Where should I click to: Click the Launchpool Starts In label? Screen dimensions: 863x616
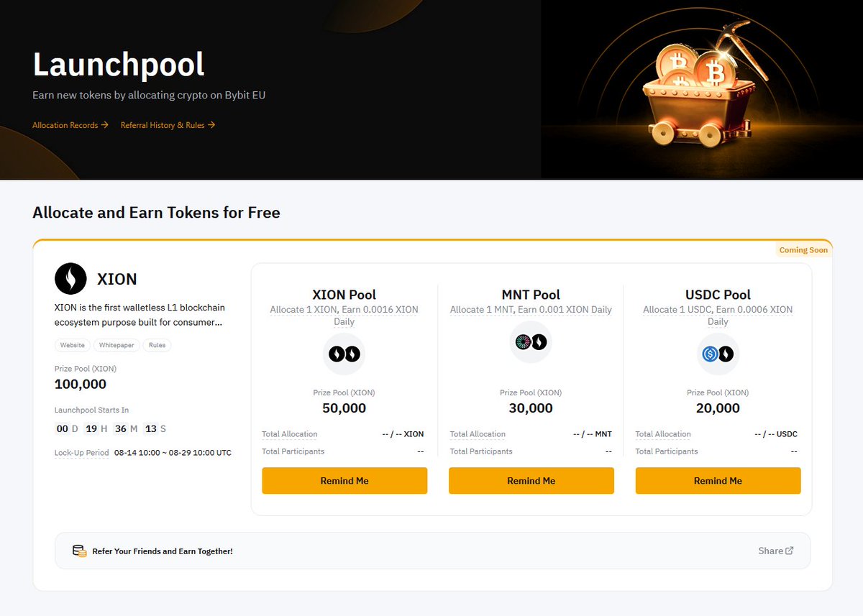coord(92,410)
